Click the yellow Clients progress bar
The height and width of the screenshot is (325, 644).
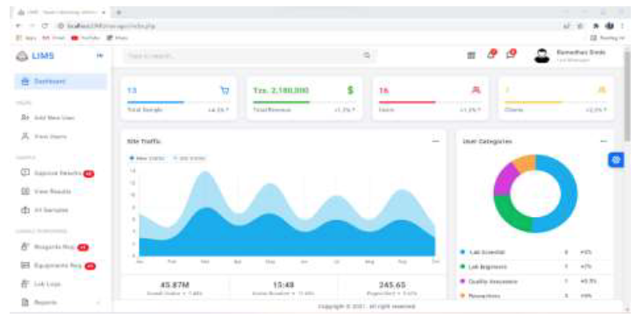click(x=533, y=102)
